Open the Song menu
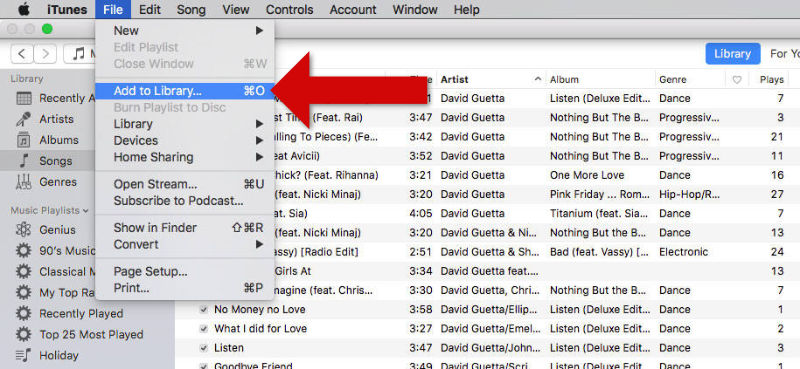The height and width of the screenshot is (369, 800). coord(191,10)
